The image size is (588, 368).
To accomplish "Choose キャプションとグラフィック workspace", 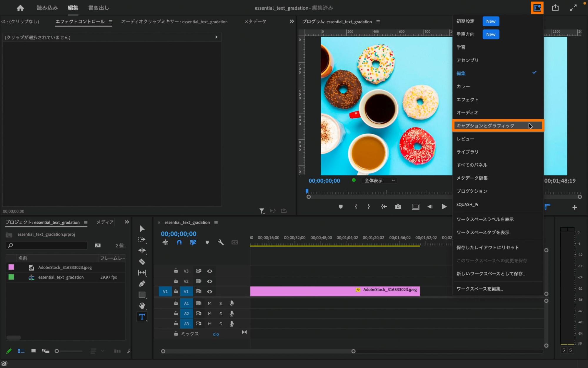I will pyautogui.click(x=485, y=126).
